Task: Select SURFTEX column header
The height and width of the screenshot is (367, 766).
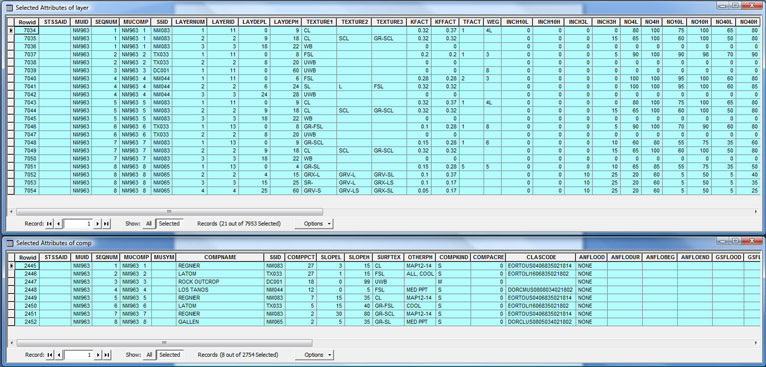Action: (x=388, y=257)
